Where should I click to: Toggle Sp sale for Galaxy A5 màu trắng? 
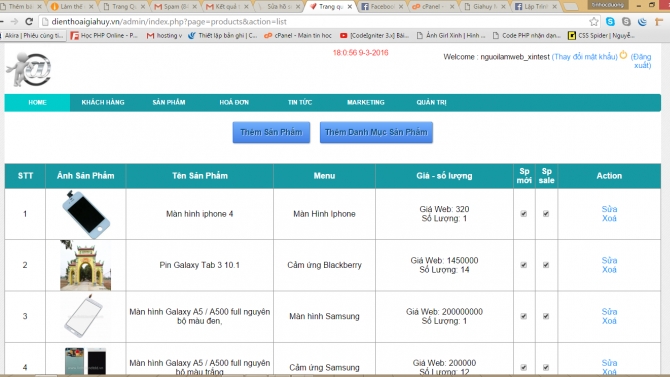[x=546, y=368]
